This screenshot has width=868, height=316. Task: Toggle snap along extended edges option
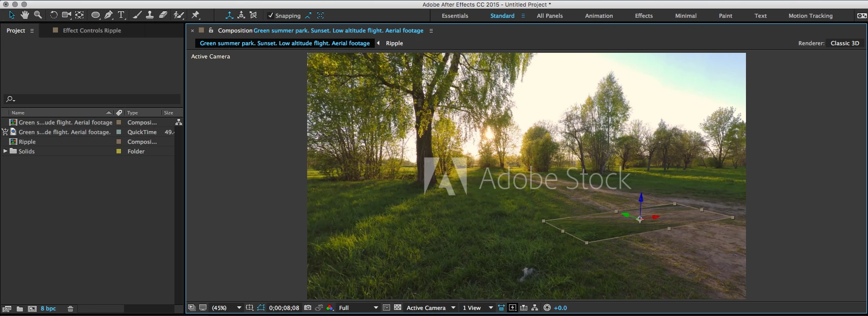coord(308,16)
